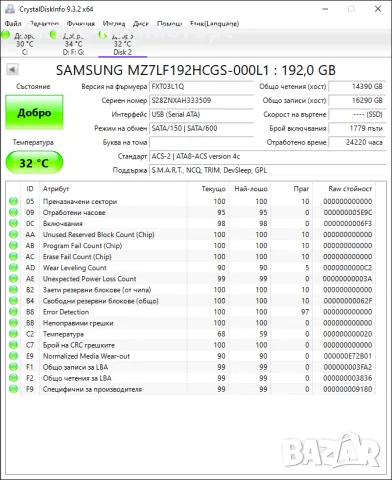Click the drive title SAMSUNG MZ7LF192HCGS-000L1
The width and height of the screenshot is (392, 480).
(x=162, y=70)
